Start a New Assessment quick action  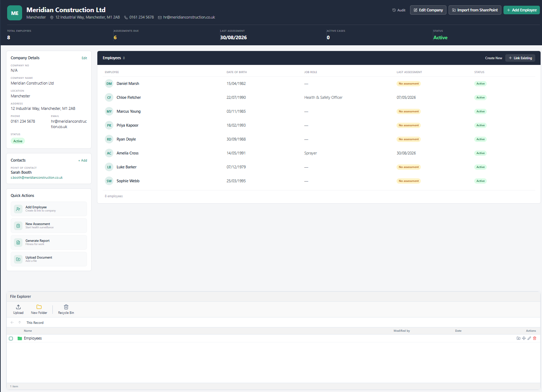pyautogui.click(x=49, y=225)
